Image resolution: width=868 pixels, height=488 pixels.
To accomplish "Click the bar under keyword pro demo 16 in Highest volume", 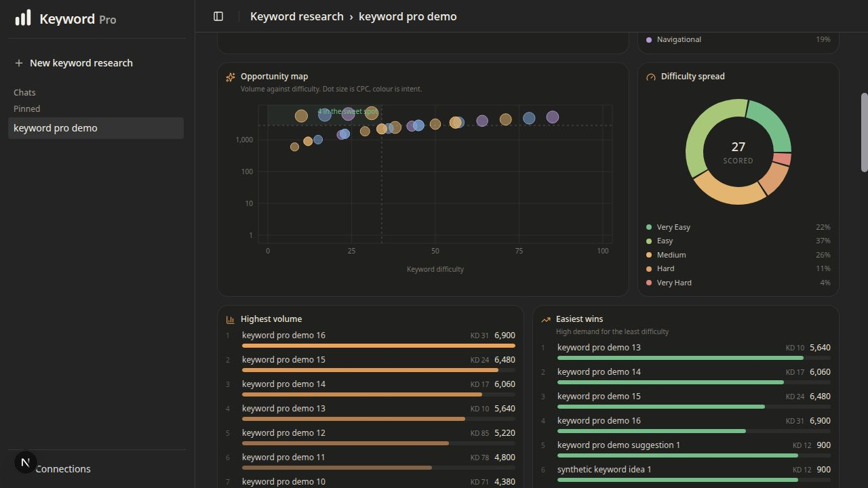I will 378,346.
